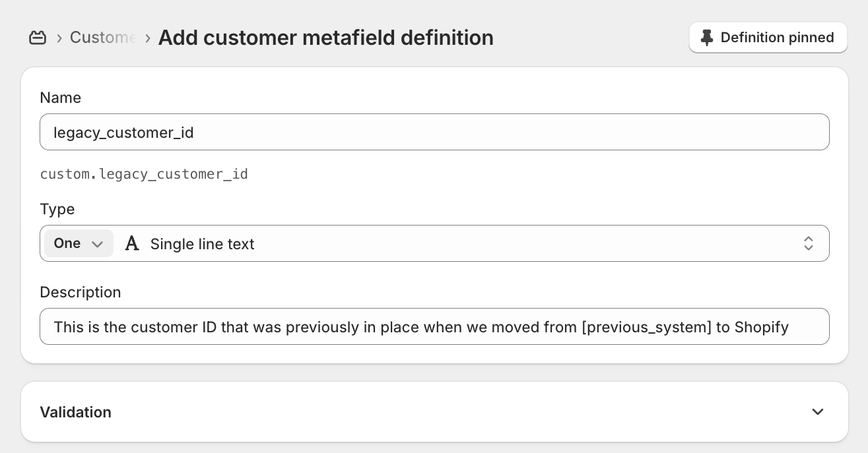Open the Single line text type selector

(x=462, y=244)
